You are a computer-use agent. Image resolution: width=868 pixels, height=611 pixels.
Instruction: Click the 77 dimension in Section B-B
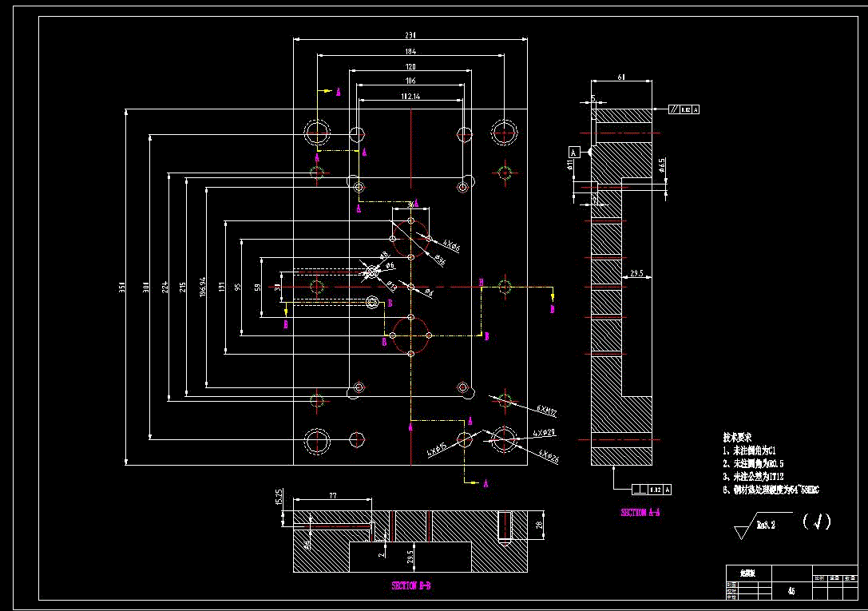pyautogui.click(x=333, y=495)
